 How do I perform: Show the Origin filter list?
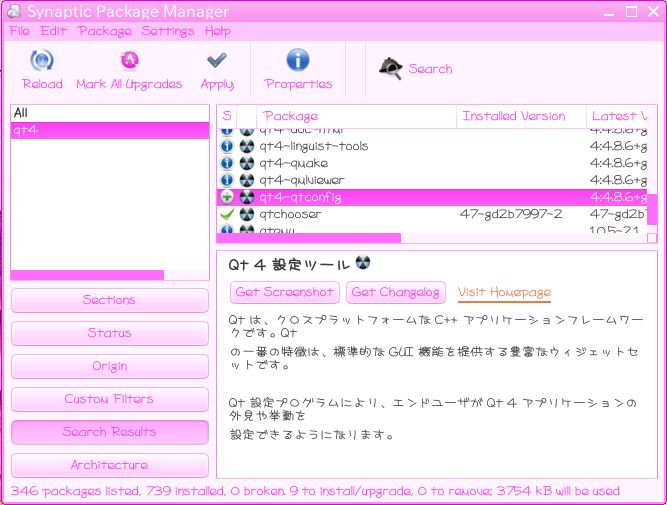[110, 366]
